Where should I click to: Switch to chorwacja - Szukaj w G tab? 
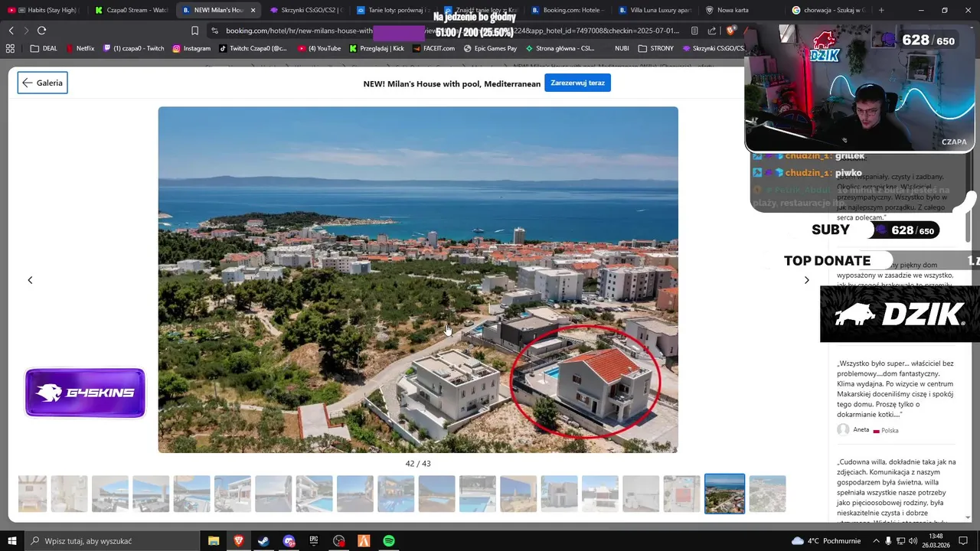click(828, 10)
